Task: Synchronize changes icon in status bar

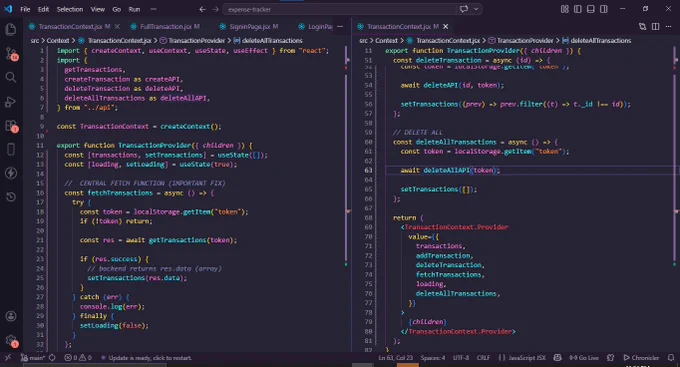Action: point(52,358)
